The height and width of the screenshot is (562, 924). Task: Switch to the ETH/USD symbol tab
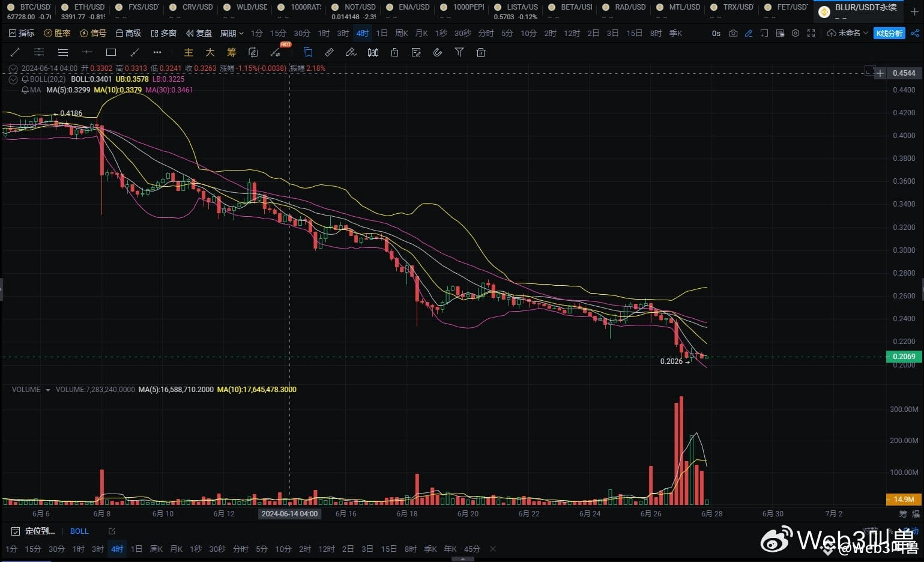click(83, 11)
